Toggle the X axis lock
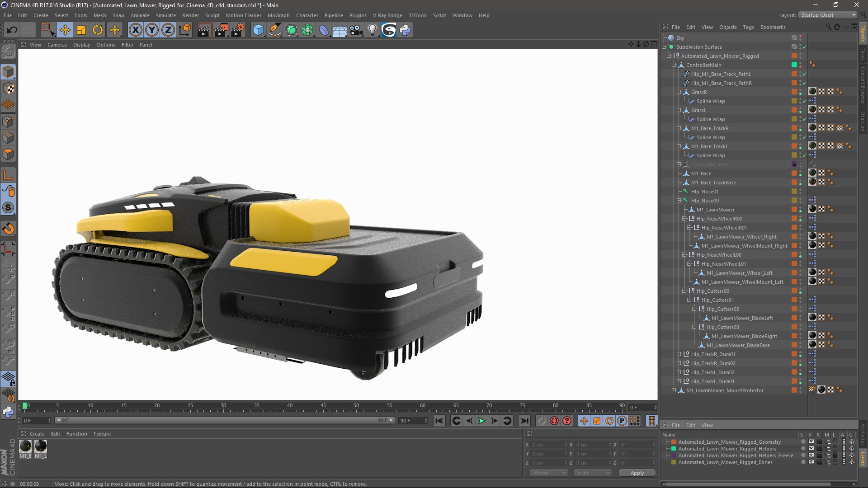The height and width of the screenshot is (488, 868). click(x=135, y=30)
